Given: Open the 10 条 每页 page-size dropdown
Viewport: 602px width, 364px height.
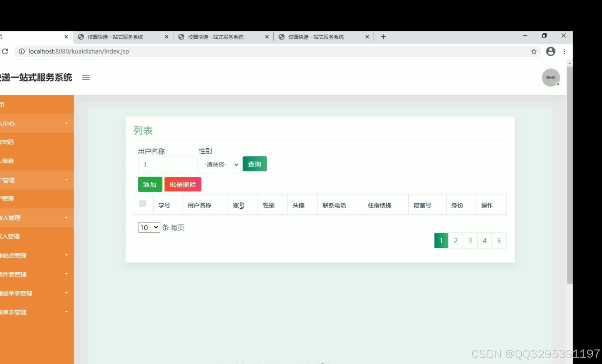Looking at the screenshot, I should [149, 227].
